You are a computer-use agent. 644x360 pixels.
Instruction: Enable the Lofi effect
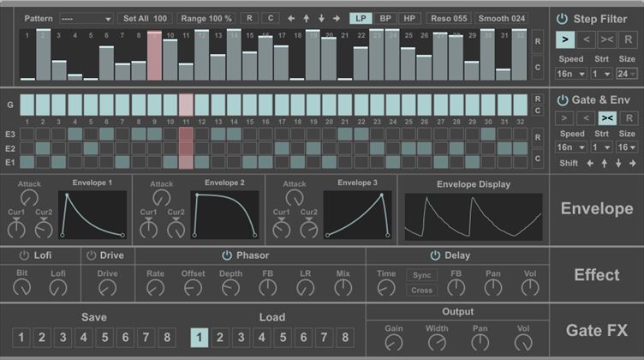click(x=23, y=255)
